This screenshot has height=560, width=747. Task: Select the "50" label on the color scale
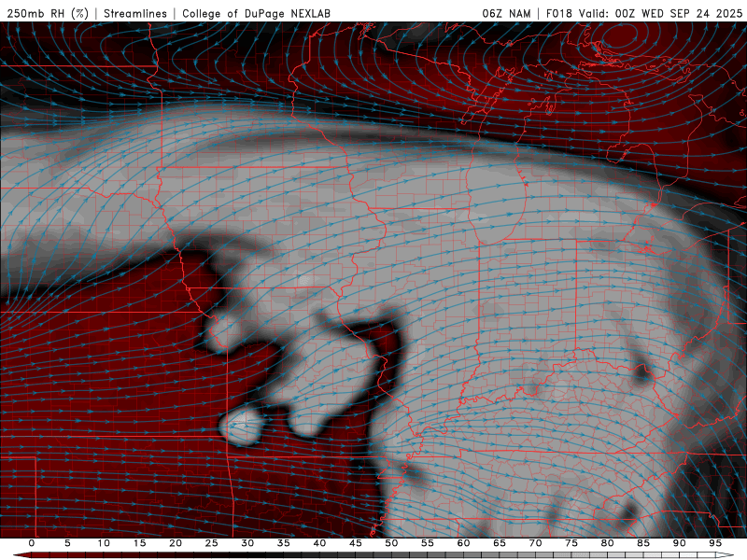[x=391, y=543]
